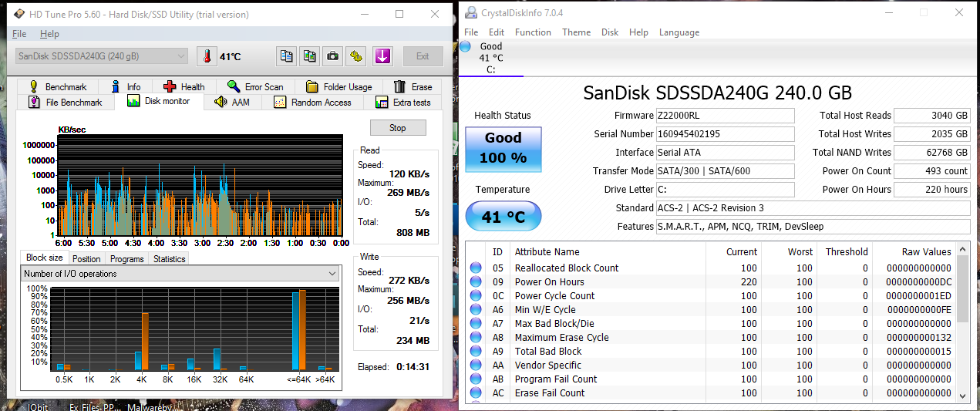
Task: Click the blue status icon for Erase Fail Count
Action: click(476, 393)
